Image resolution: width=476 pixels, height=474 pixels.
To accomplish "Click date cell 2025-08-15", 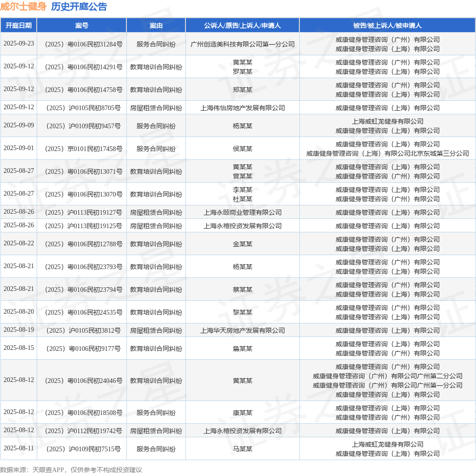I will (19, 348).
